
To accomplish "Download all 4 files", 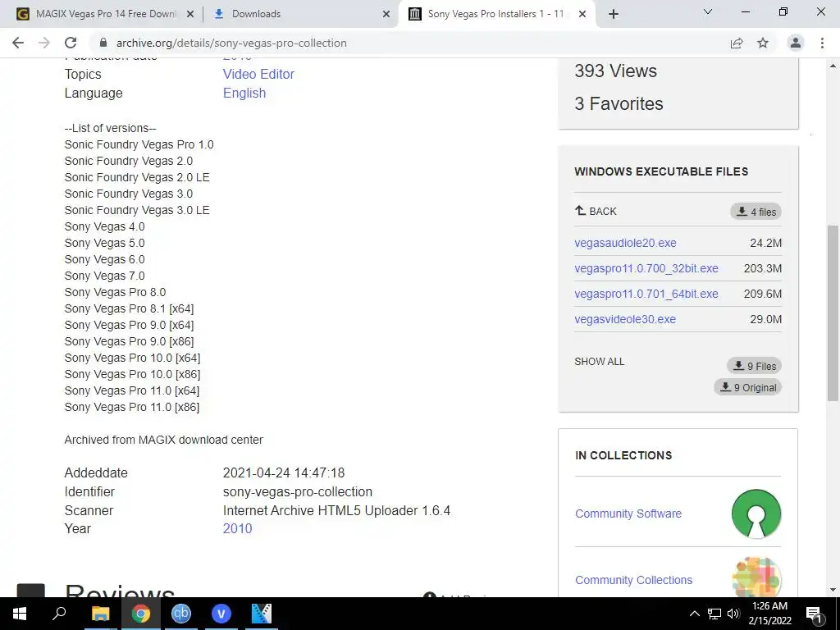I will pyautogui.click(x=756, y=212).
